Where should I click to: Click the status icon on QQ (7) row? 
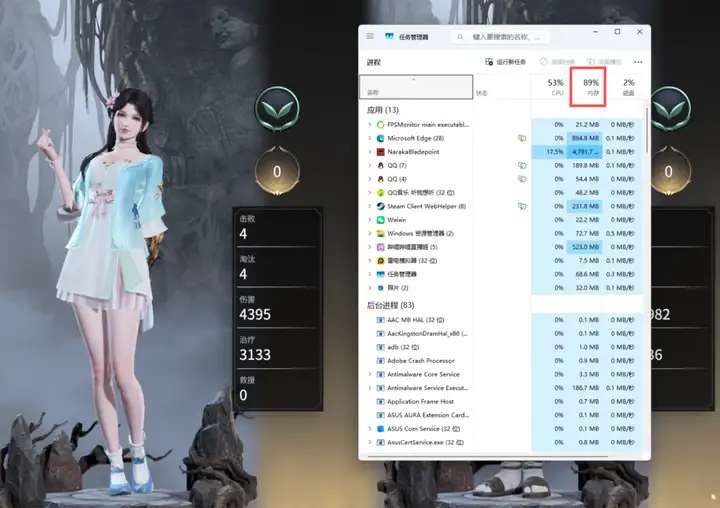[522, 165]
